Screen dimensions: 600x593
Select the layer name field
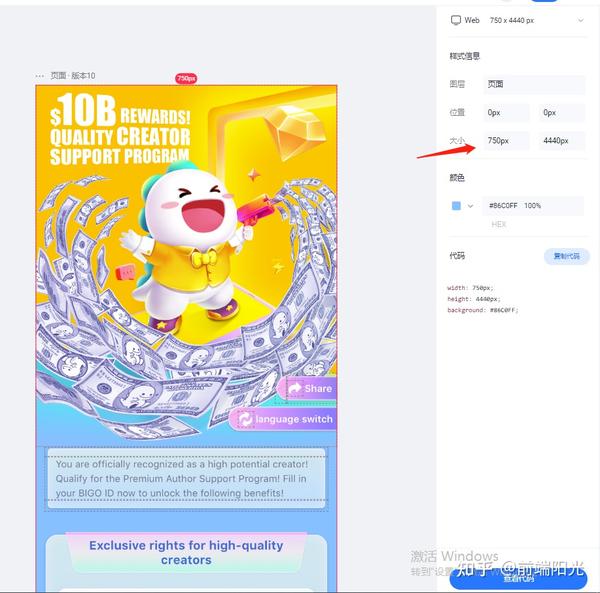click(535, 85)
